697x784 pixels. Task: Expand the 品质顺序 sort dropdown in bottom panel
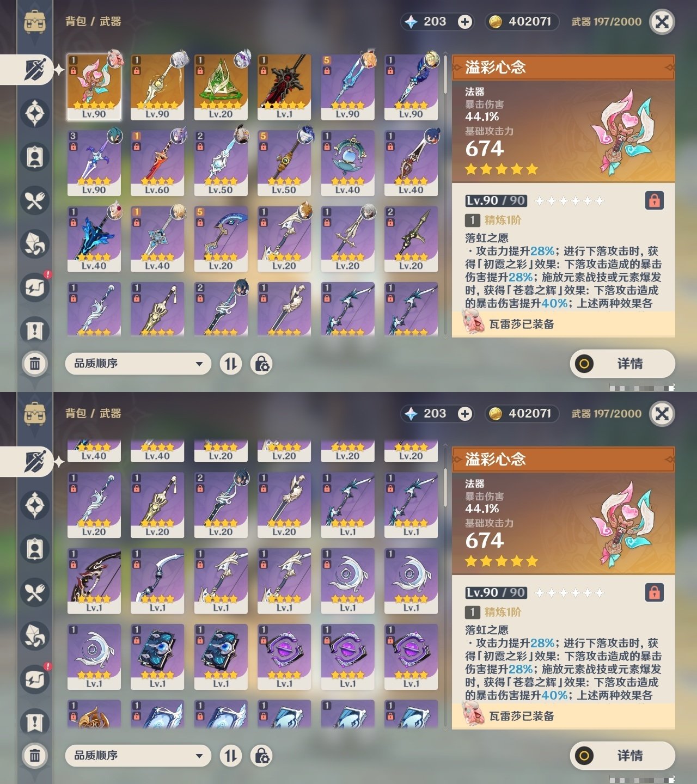(x=138, y=756)
